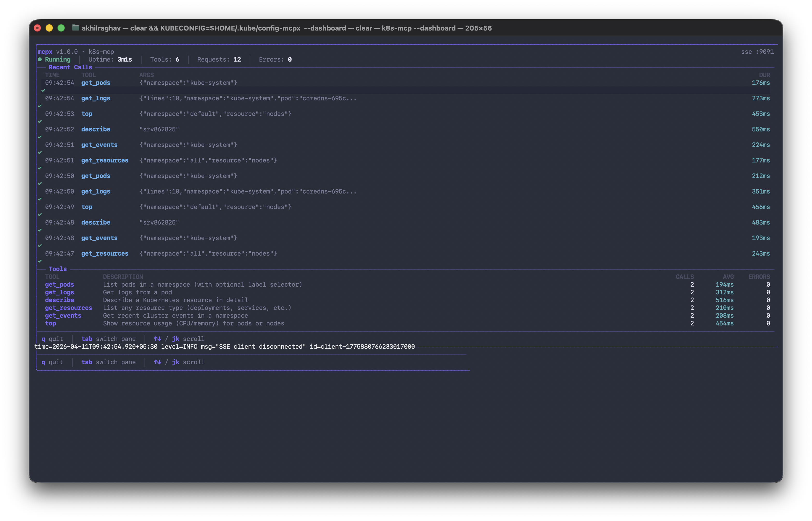
Task: Click the get_logs tool name in the Tools table
Action: [x=60, y=292]
